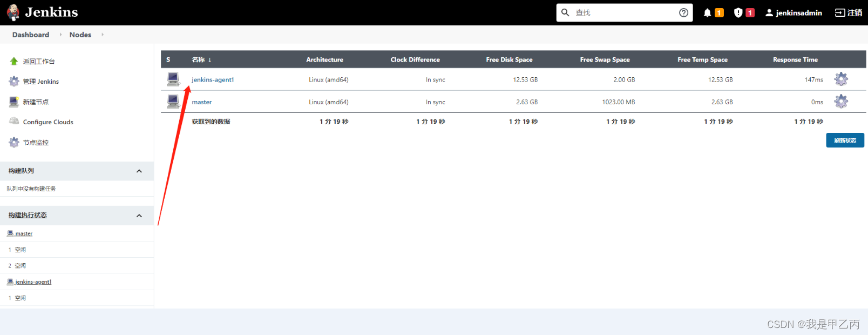This screenshot has width=868, height=335.
Task: Select 队列中没有构建任务 queue message
Action: click(x=31, y=189)
